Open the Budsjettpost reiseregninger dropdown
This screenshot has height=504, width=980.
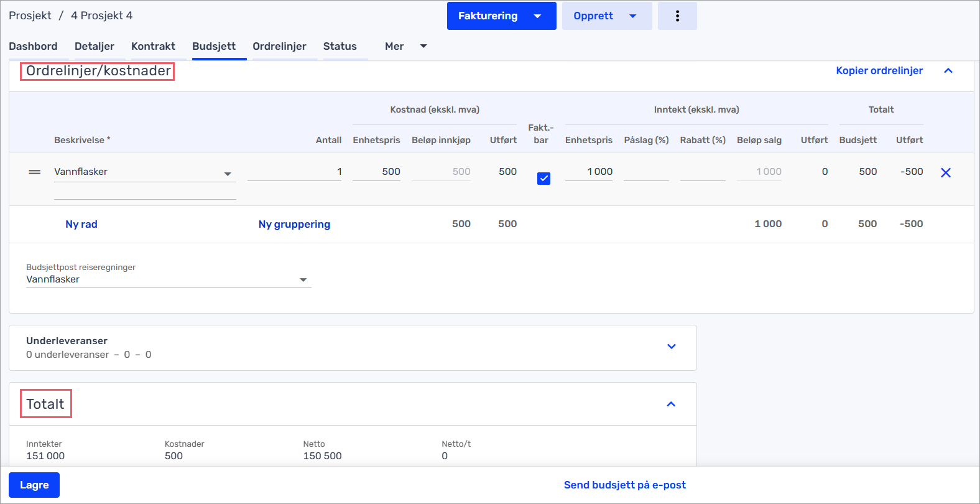(x=169, y=279)
